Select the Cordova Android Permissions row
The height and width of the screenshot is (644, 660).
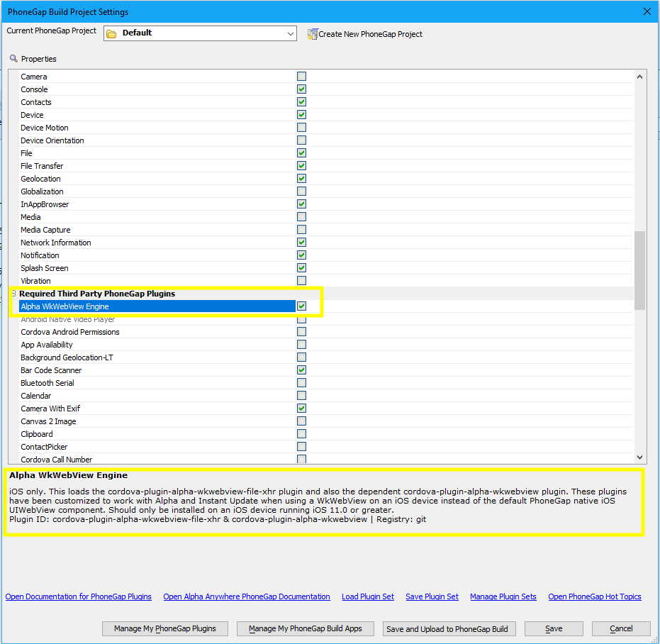tap(69, 331)
